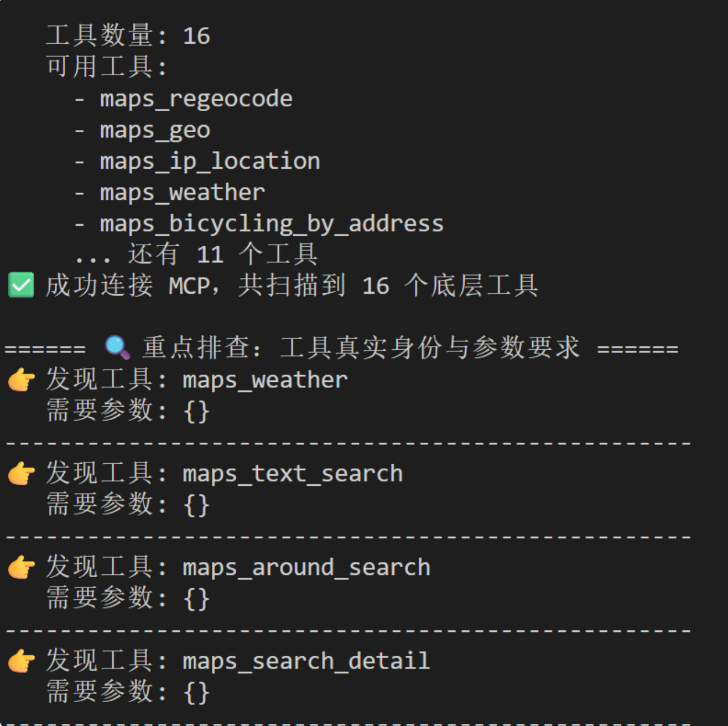Click pointing hand beside maps_weather discovery
Image resolution: width=728 pixels, height=726 pixels.
(22, 380)
